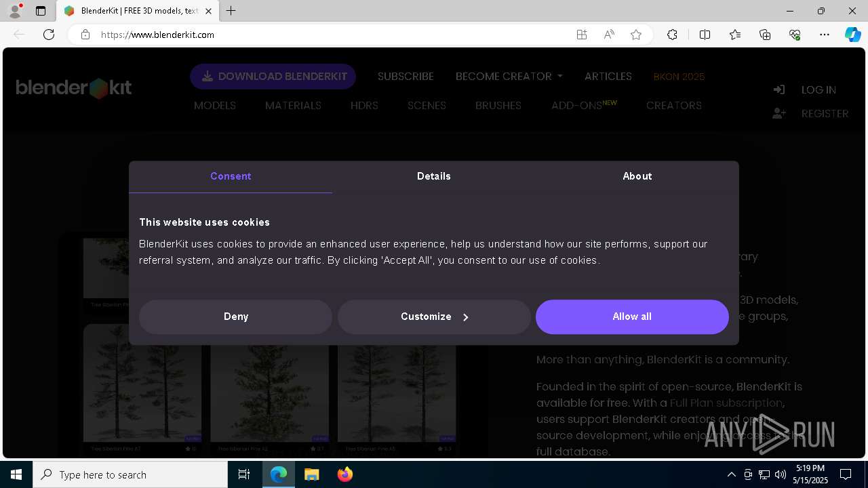Image resolution: width=868 pixels, height=488 pixels.
Task: Open the Windows Start menu
Action: [16, 474]
